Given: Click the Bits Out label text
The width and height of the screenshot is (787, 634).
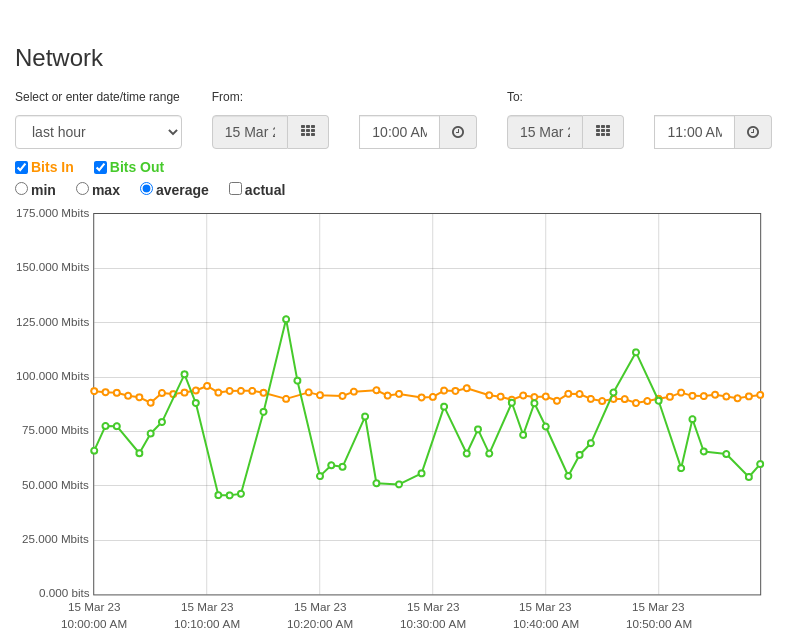Looking at the screenshot, I should pos(137,167).
